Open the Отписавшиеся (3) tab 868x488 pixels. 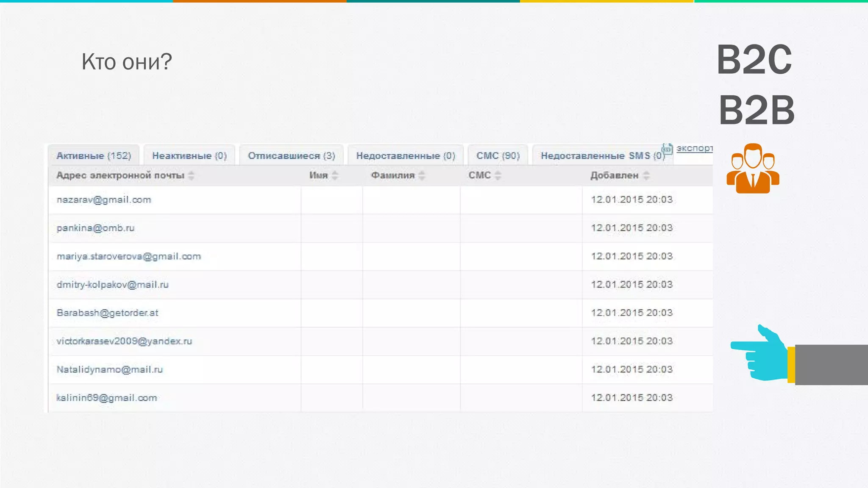tap(292, 156)
